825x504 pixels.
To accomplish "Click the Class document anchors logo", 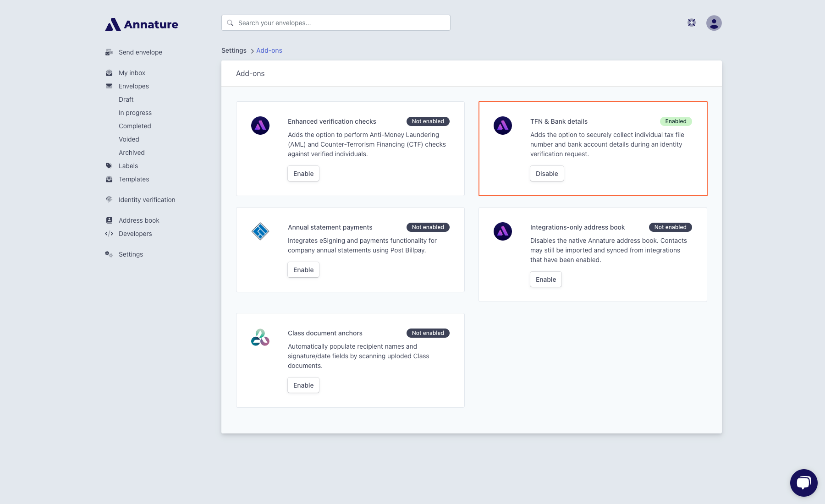I will 260,337.
